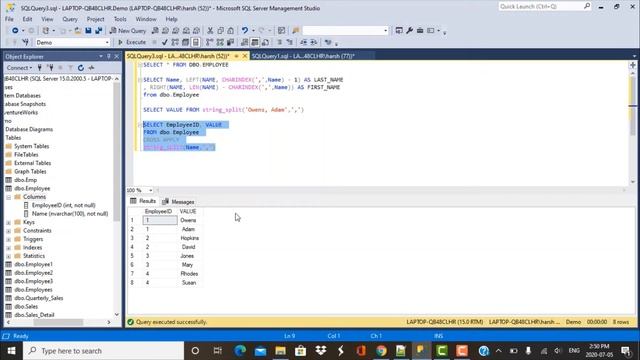640x360 pixels.
Task: Switch to the SQLQuery1.sql tab
Action: click(303, 56)
